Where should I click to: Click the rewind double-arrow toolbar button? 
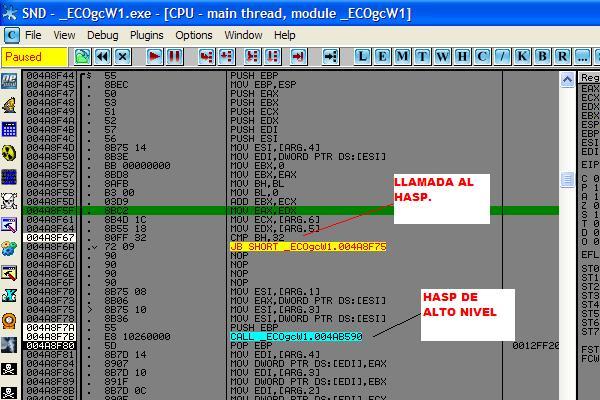click(x=103, y=57)
